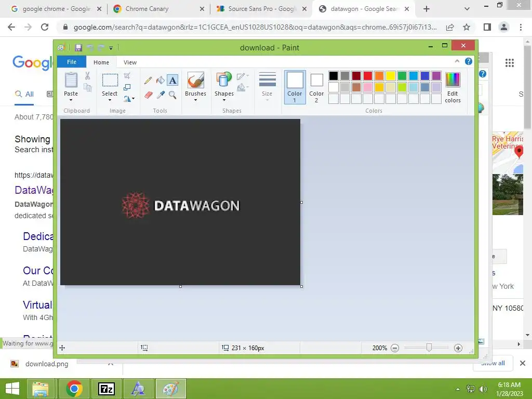
Task: Select the Eraser tool
Action: 148,95
